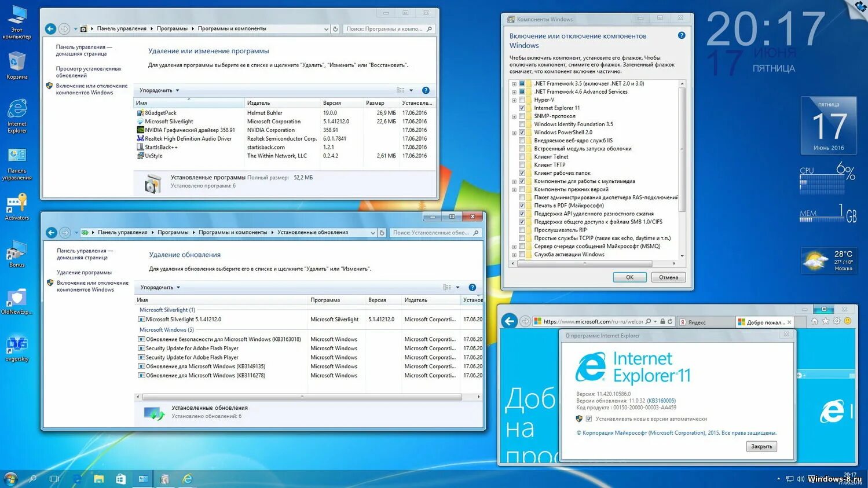Expand .NET Framework 3.5 tree node
Viewport: 868px width, 488px height.
point(514,84)
